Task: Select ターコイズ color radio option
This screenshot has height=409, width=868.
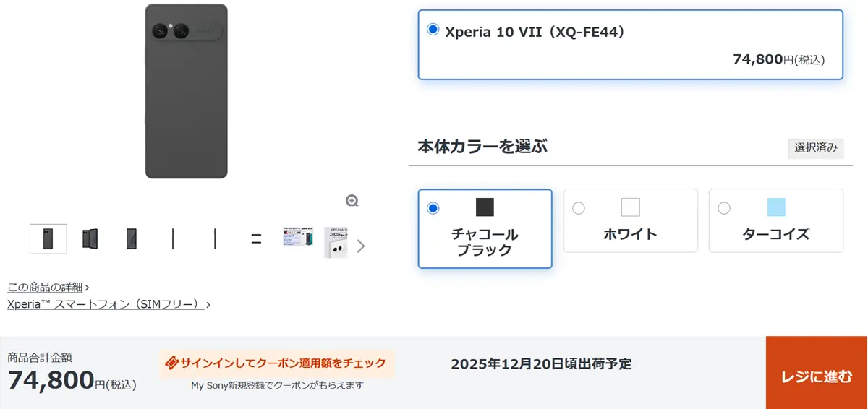Action: tap(724, 208)
